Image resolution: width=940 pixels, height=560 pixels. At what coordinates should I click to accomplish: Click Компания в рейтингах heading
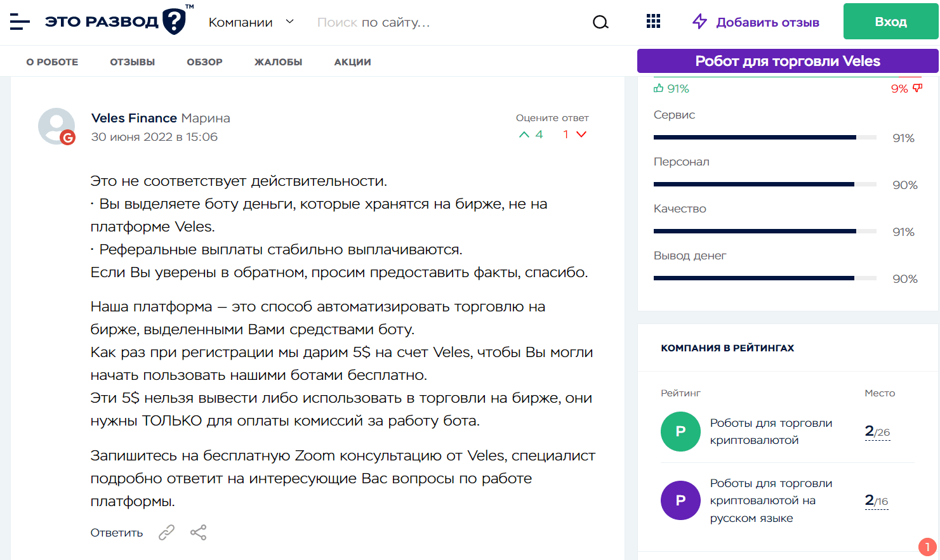coord(727,348)
